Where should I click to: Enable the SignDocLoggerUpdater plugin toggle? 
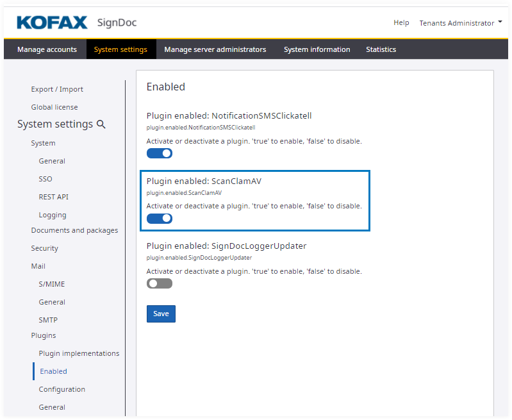[x=160, y=283]
